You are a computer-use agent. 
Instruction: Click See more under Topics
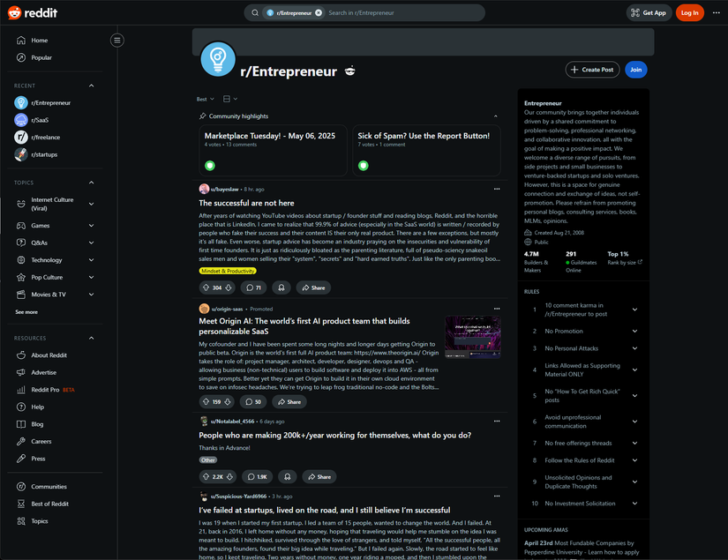(x=26, y=312)
